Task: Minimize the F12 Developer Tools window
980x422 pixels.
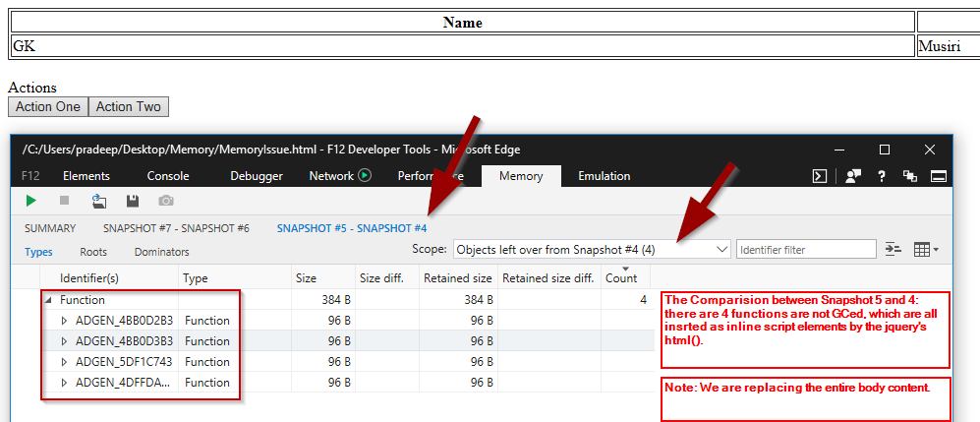Action: [838, 150]
